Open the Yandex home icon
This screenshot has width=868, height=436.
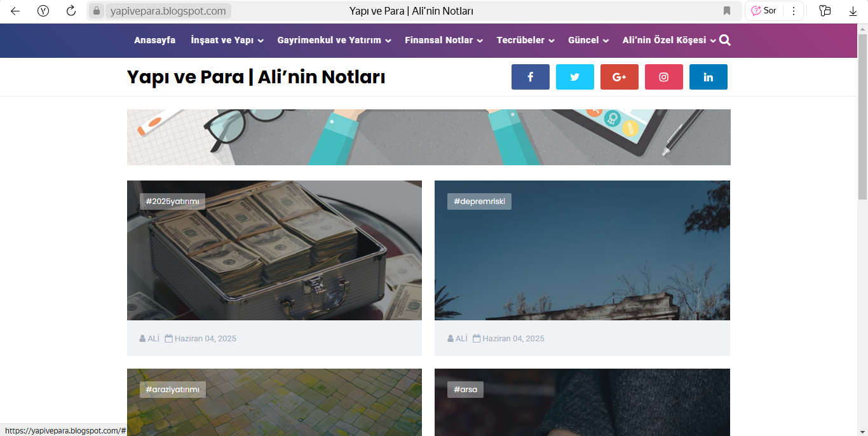(x=43, y=11)
